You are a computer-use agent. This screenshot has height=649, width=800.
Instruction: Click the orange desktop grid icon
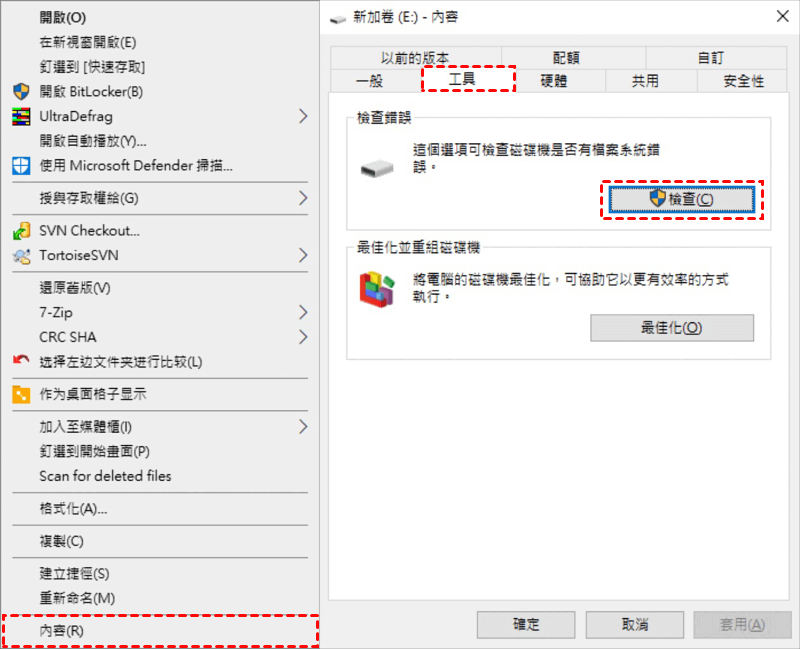pyautogui.click(x=21, y=394)
